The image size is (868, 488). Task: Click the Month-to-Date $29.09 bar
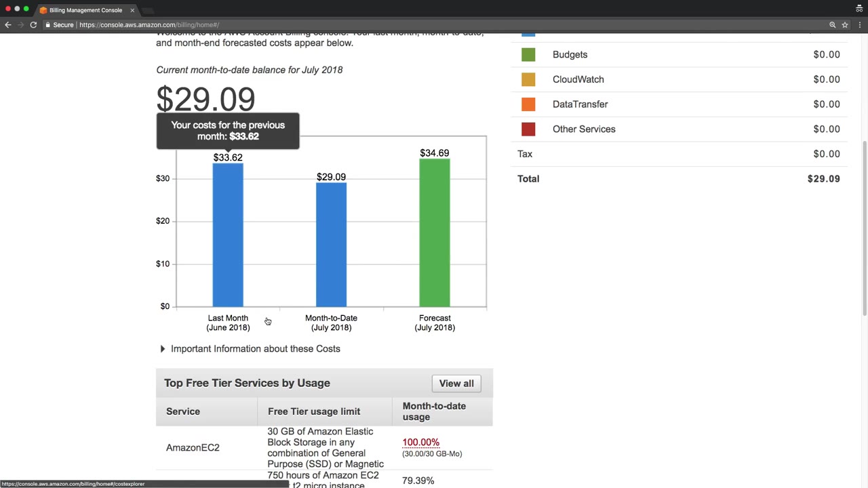(331, 245)
